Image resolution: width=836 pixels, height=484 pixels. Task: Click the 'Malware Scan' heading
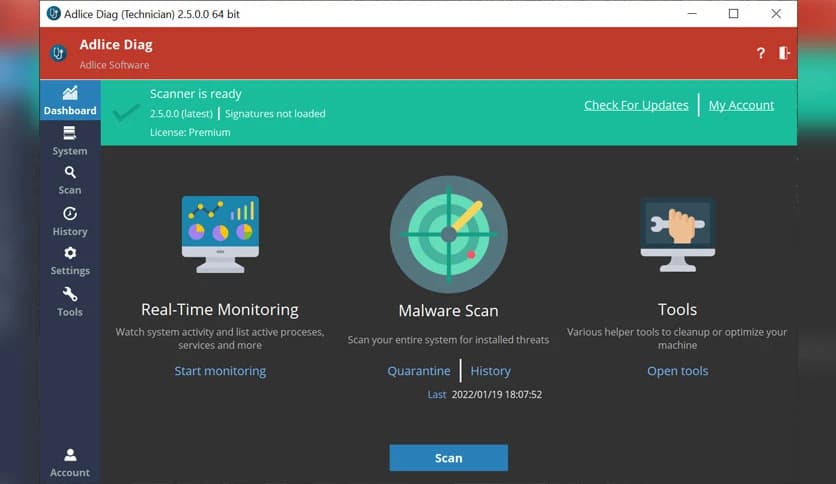(x=448, y=311)
